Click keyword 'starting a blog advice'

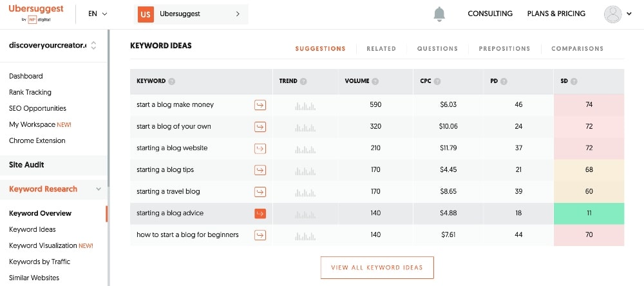click(170, 213)
